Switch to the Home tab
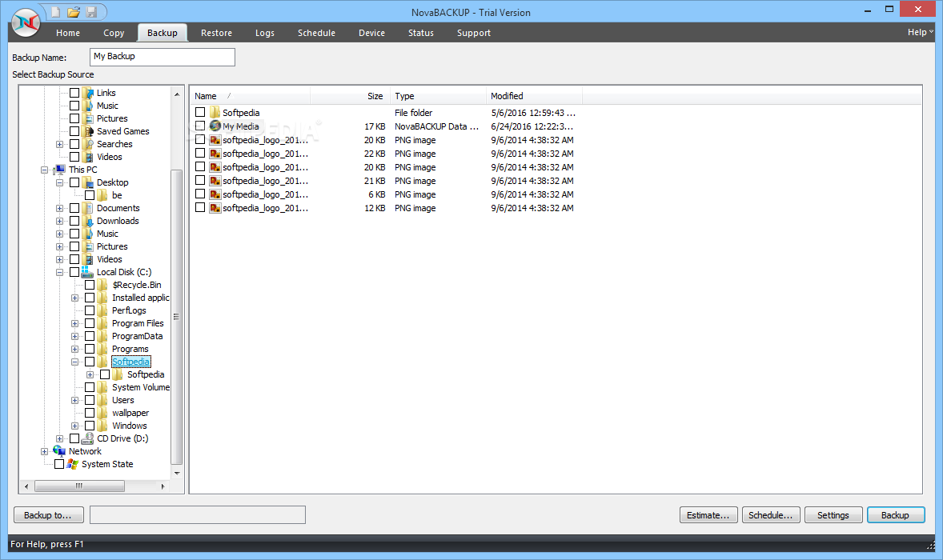943x560 pixels. pos(68,33)
